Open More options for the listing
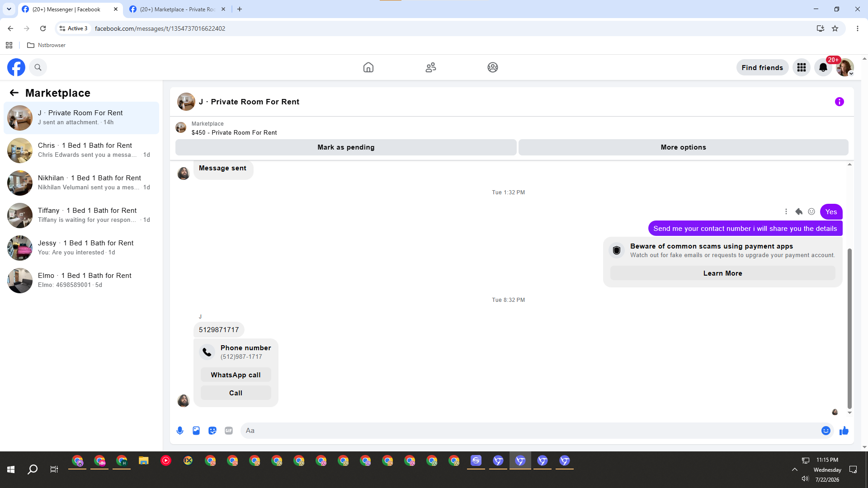This screenshot has height=488, width=868. 683,147
